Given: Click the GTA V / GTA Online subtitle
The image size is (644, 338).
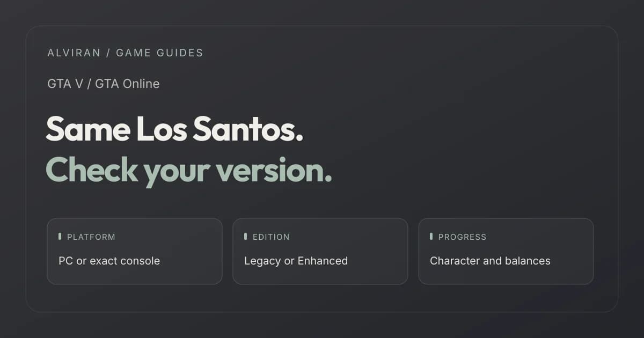Looking at the screenshot, I should pos(103,84).
